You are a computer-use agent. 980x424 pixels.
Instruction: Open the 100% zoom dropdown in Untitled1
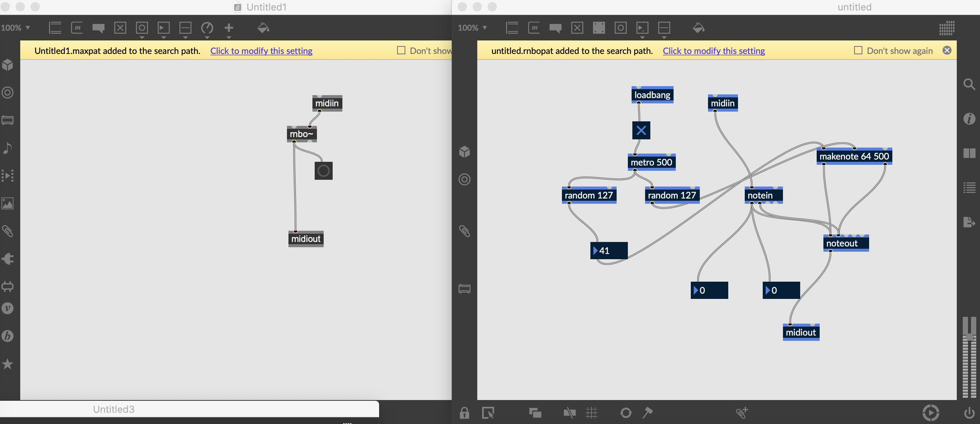point(15,28)
